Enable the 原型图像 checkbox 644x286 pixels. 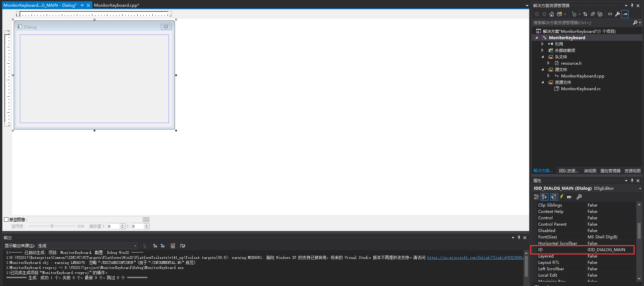(6, 220)
